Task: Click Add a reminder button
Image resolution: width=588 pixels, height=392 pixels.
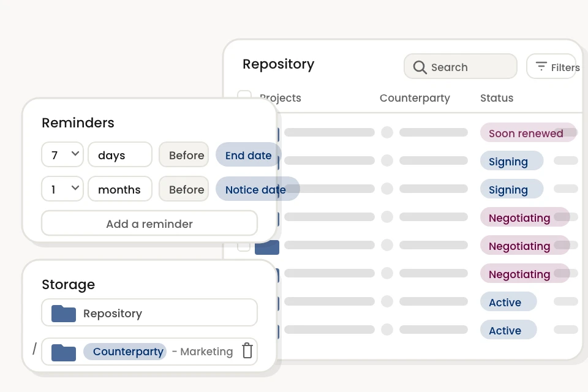Action: (149, 224)
